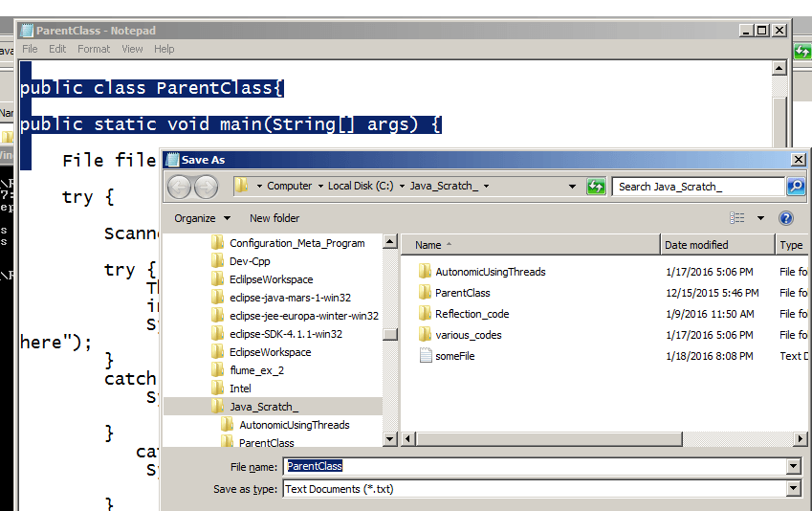Screen dimensions: 812x511
Task: Click the Search Java_Scratch_ input field
Action: coord(698,187)
